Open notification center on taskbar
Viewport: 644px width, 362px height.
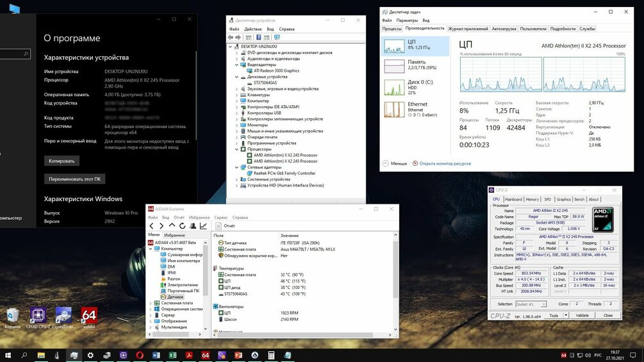(633, 356)
